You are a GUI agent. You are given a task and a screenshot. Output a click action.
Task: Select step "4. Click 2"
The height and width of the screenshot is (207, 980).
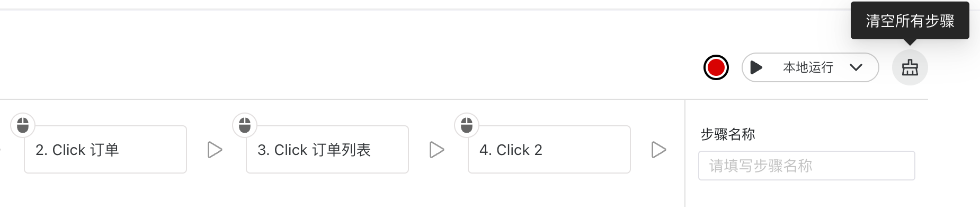[549, 149]
